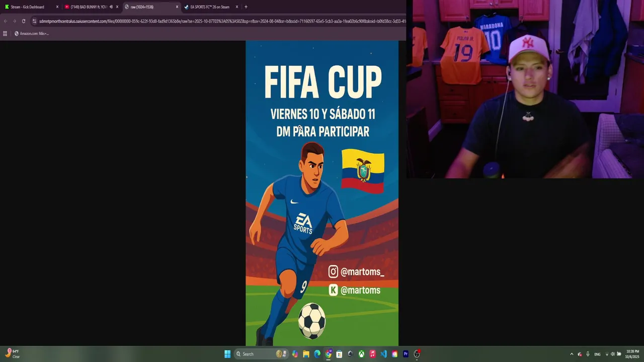
Task: Open File Explorer from the taskbar
Action: (306, 354)
